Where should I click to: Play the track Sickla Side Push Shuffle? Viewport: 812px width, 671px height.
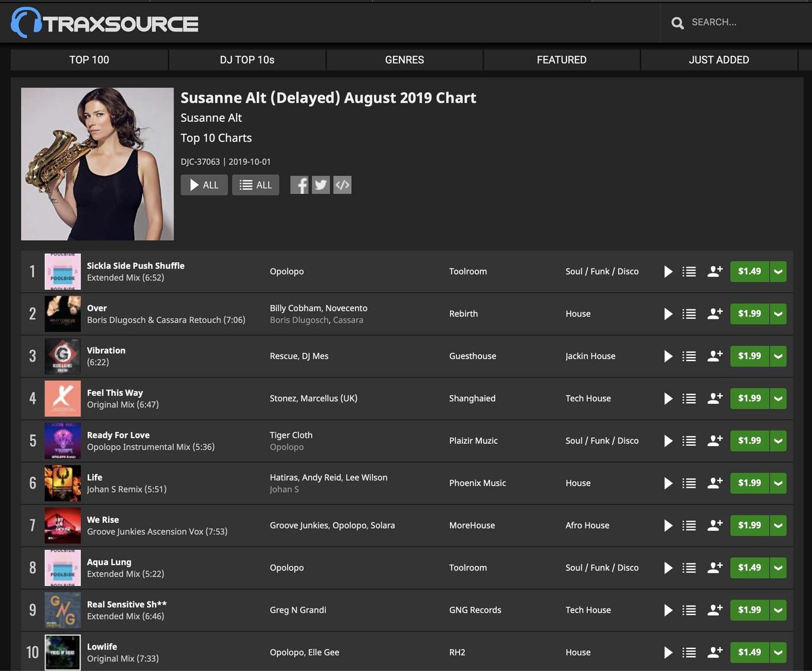(x=668, y=272)
